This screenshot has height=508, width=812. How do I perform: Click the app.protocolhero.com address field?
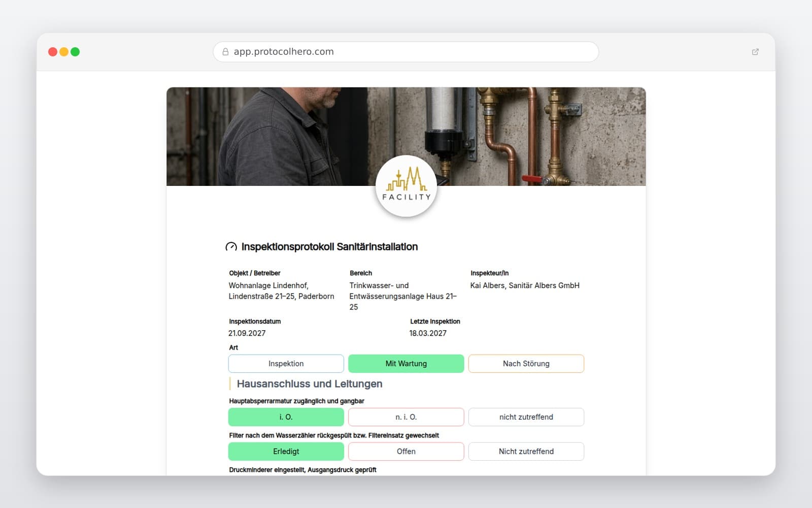click(x=406, y=52)
